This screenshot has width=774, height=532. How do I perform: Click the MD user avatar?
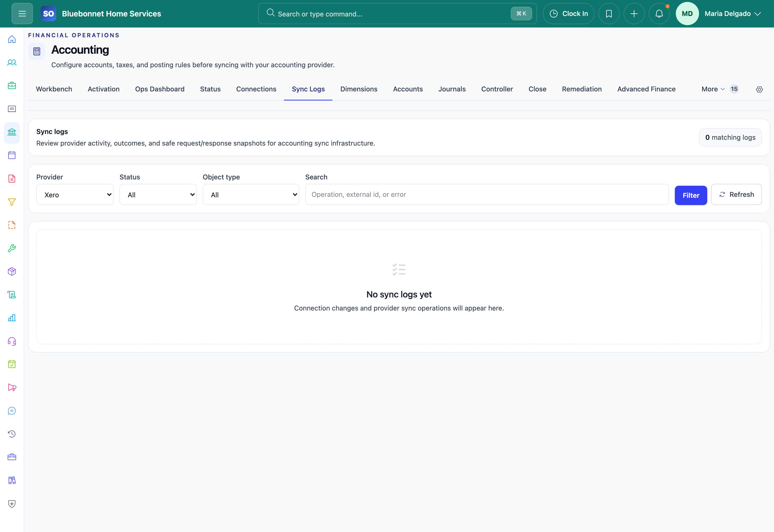(x=687, y=14)
